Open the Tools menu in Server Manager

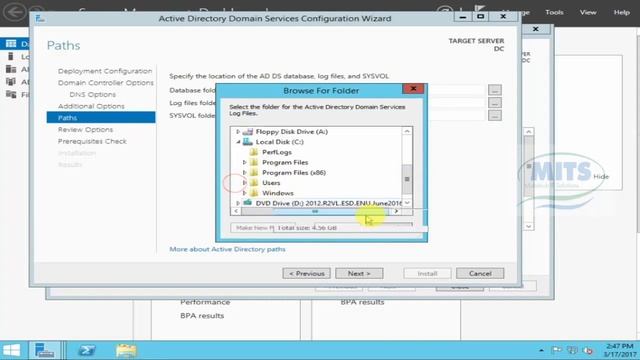point(554,12)
